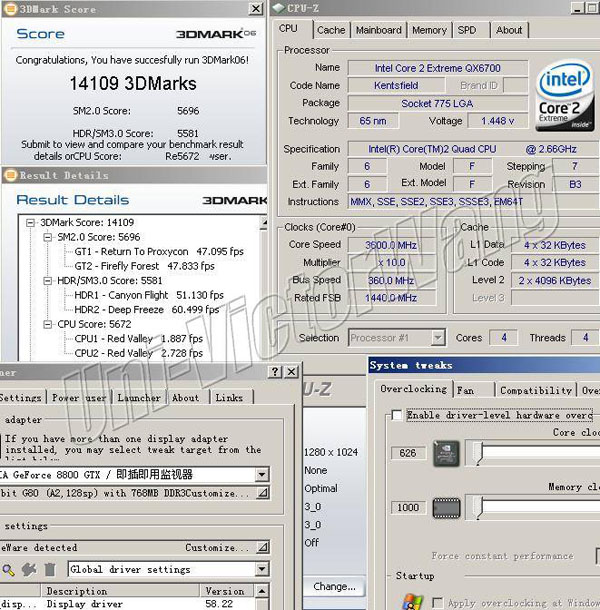600x610 pixels.
Task: Open customize arrow beside 768MB DDR3 line
Action: [x=263, y=493]
